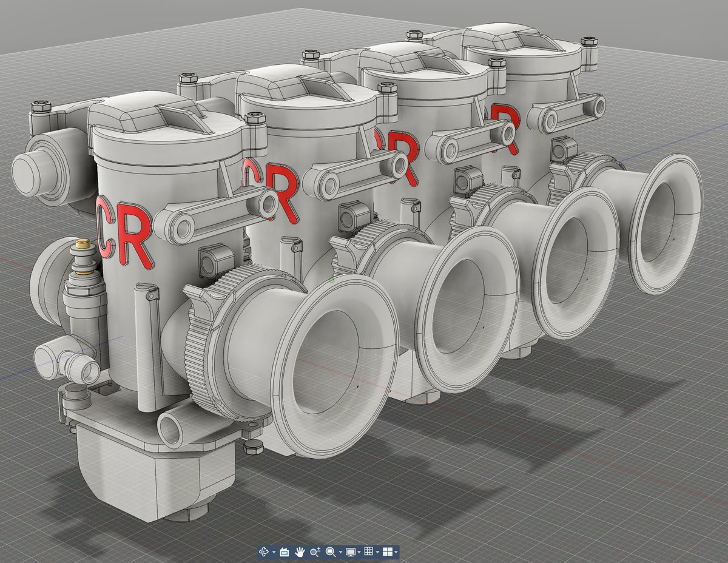
Task: Open the Orbit type dropdown arrow
Action: [274, 552]
